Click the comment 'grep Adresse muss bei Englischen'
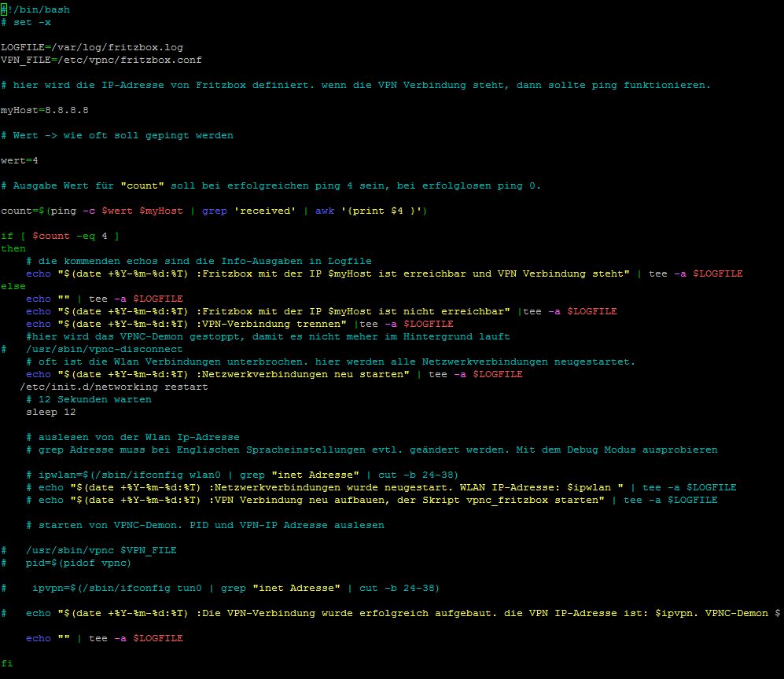 [371, 450]
